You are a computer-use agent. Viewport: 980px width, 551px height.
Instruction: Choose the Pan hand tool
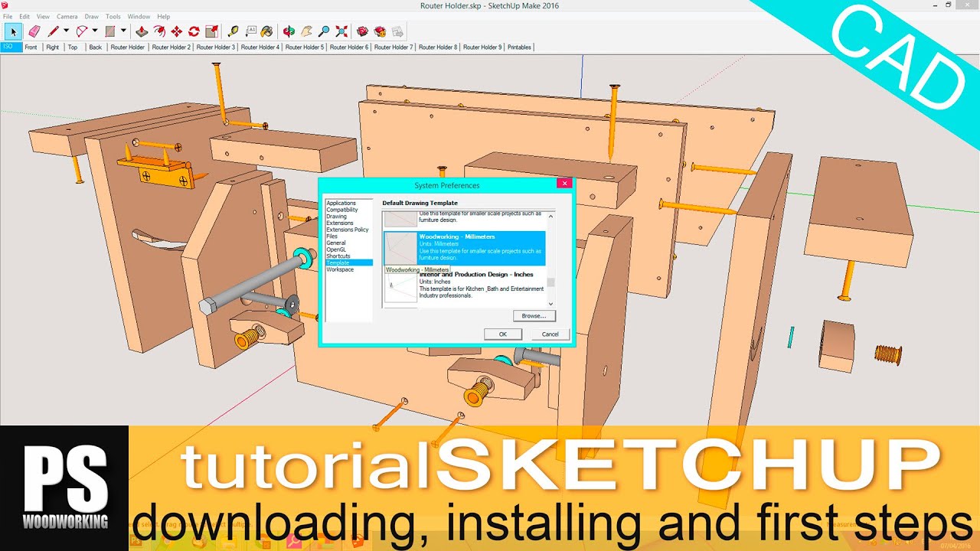coord(306,31)
